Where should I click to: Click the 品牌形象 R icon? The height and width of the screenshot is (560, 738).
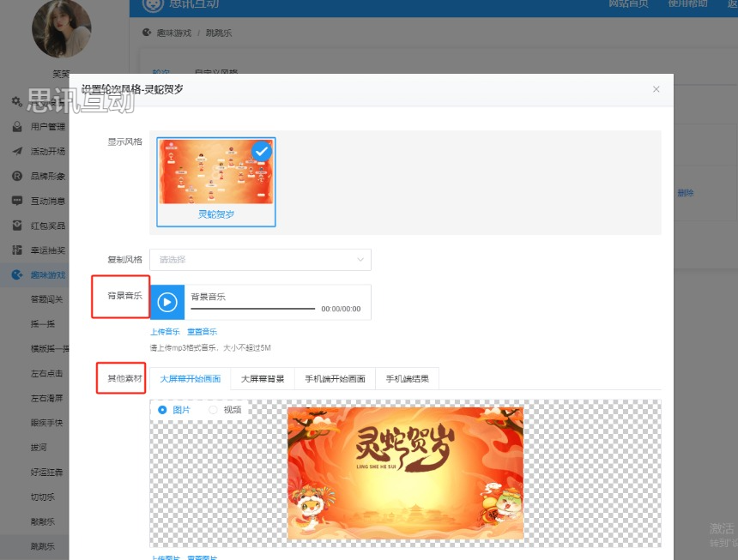17,176
